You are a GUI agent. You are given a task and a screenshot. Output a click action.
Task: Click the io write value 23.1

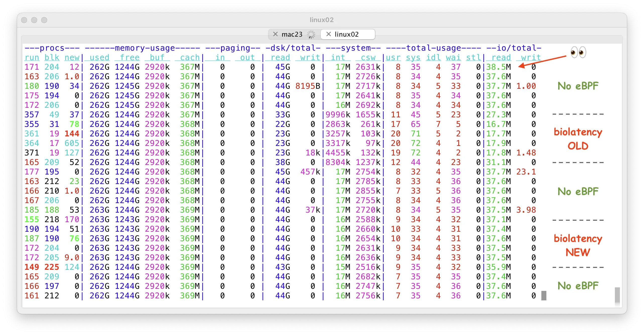click(x=526, y=172)
